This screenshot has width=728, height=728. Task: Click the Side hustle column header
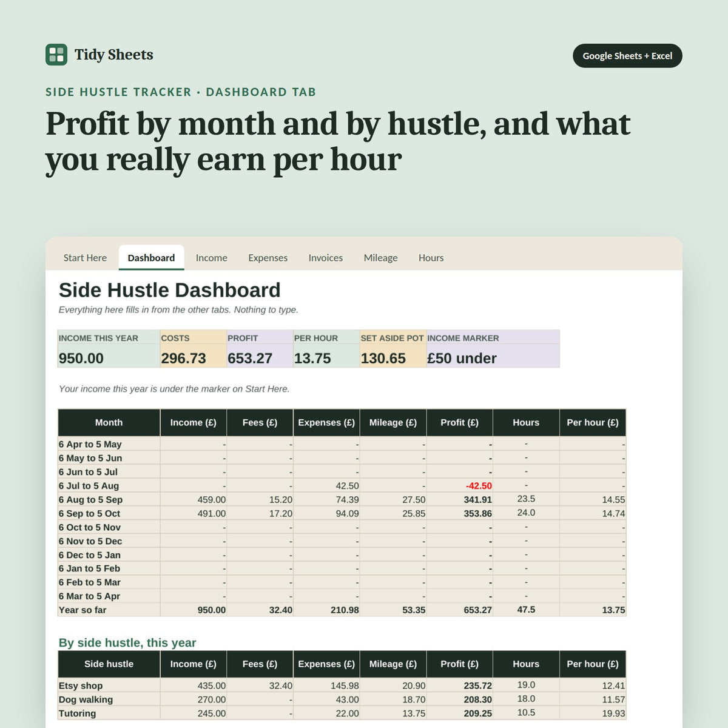pos(109,664)
